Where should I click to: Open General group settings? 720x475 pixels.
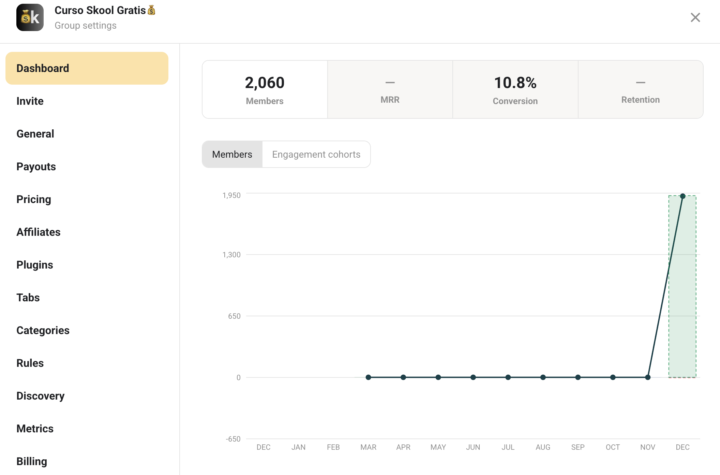35,134
